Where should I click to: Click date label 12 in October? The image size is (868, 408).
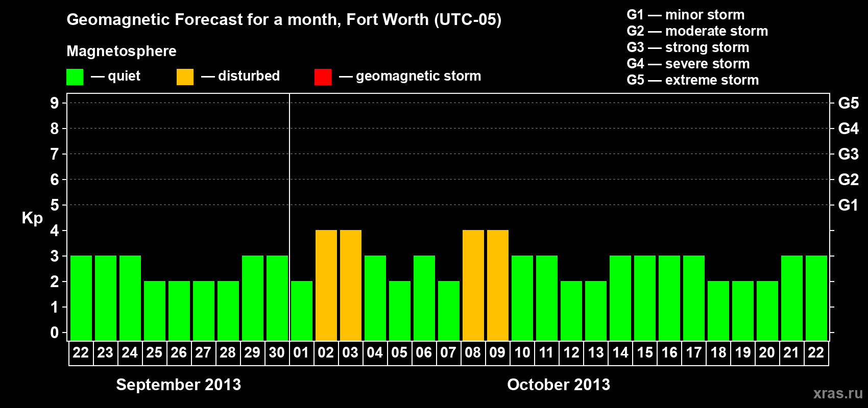click(571, 353)
